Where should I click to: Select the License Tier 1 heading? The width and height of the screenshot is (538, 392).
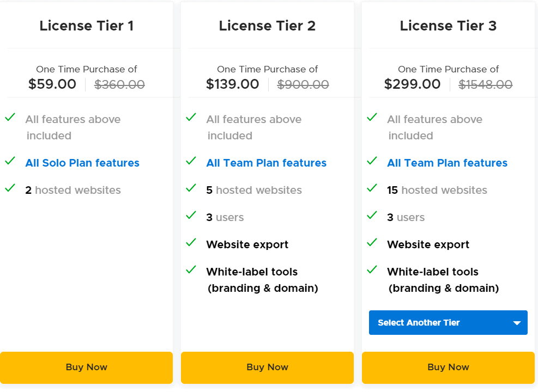click(x=86, y=26)
